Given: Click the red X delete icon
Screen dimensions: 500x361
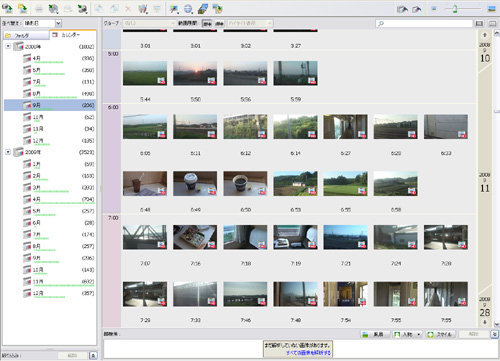Looking at the screenshot, I should pos(128,9).
